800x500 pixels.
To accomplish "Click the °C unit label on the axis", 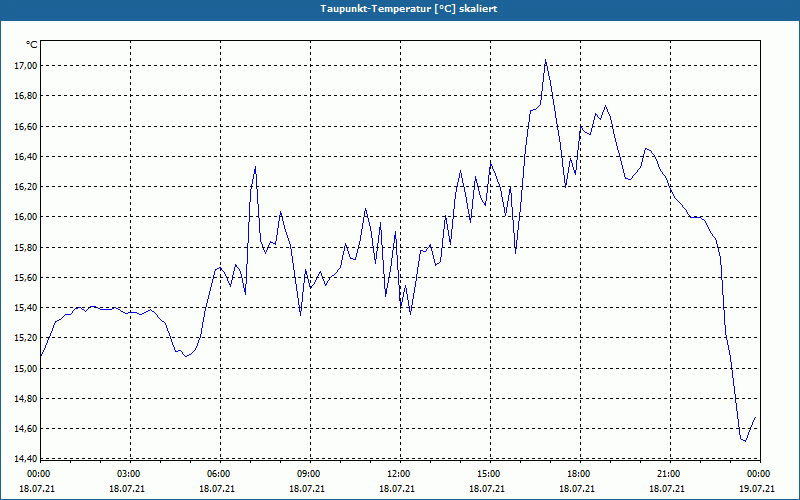I will click(x=32, y=45).
